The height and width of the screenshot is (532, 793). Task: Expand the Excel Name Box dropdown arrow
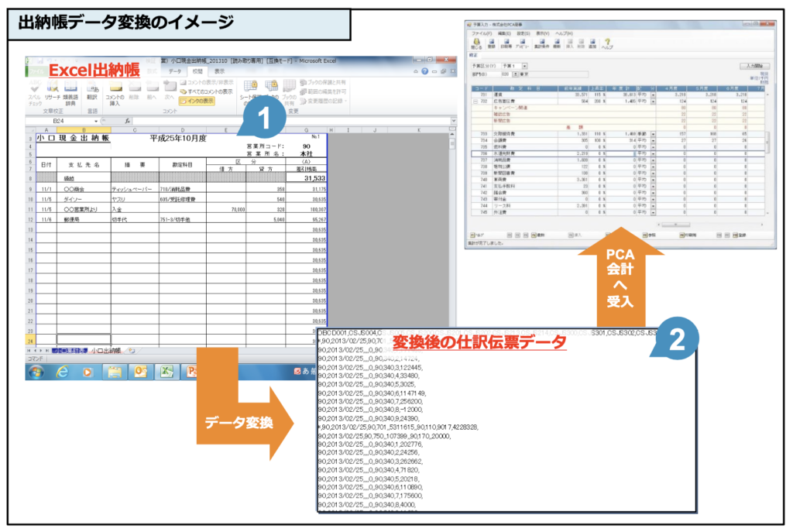click(x=97, y=121)
